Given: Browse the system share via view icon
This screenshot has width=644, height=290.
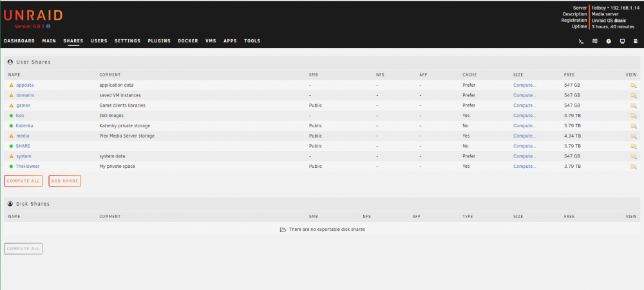Looking at the screenshot, I should pyautogui.click(x=633, y=156).
